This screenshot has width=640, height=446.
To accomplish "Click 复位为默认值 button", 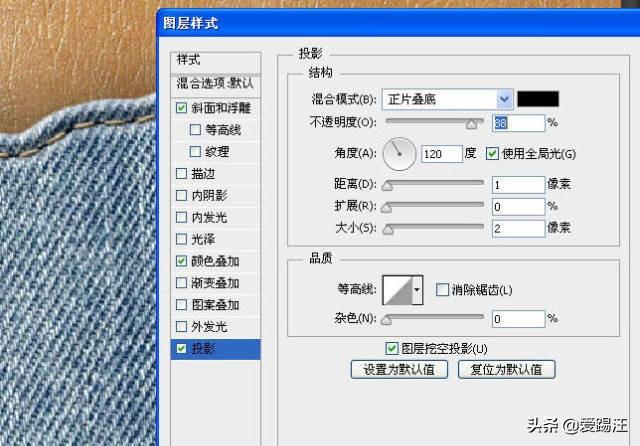I will (x=507, y=370).
